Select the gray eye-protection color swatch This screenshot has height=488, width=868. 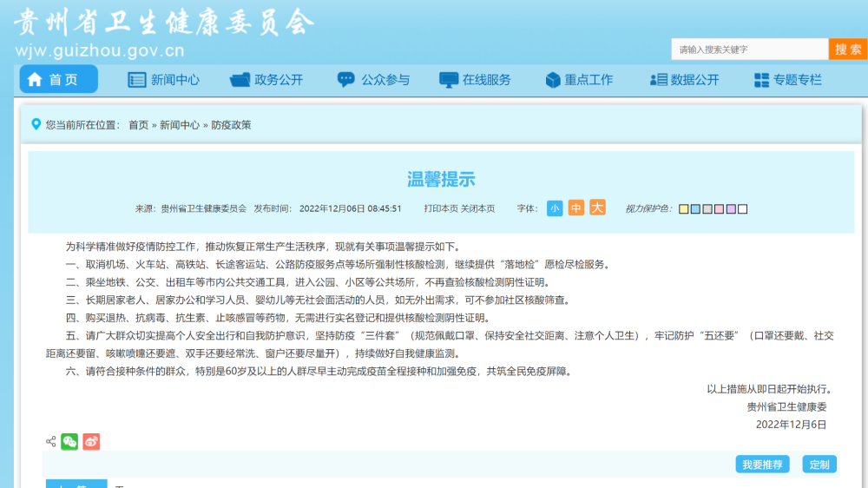(707, 208)
